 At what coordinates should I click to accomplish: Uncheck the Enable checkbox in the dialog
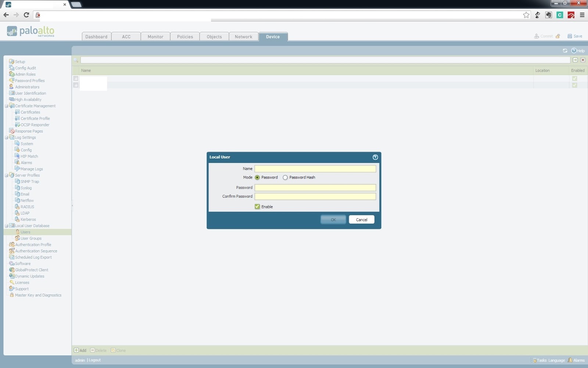pos(257,206)
